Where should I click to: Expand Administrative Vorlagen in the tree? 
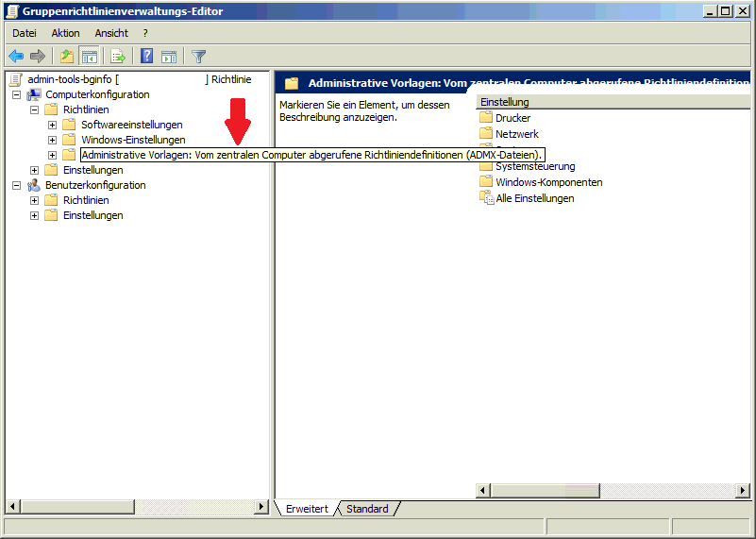[x=53, y=155]
